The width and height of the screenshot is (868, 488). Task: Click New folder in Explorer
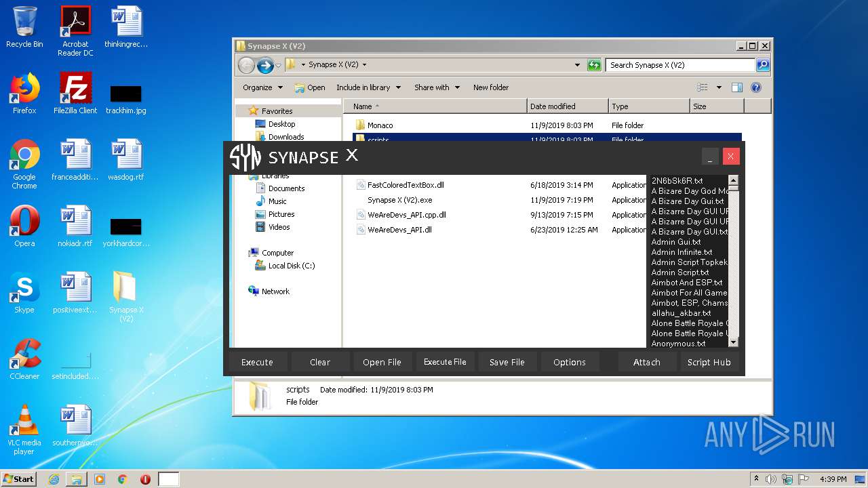click(x=491, y=87)
